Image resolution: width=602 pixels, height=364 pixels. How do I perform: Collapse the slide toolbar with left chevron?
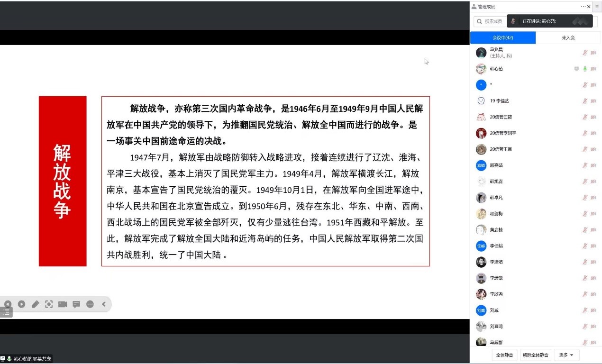pyautogui.click(x=104, y=304)
